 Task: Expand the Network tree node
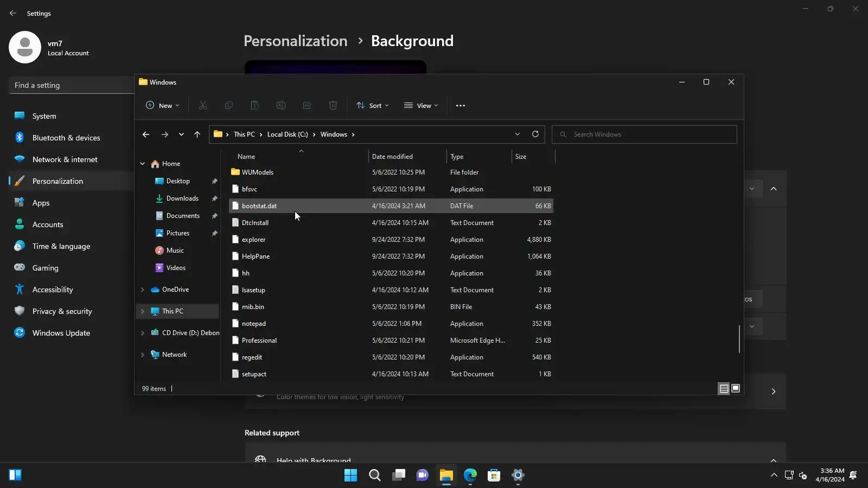click(x=143, y=355)
